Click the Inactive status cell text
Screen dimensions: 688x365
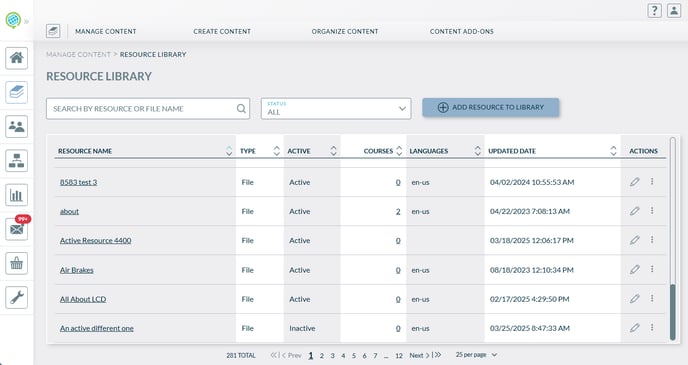point(302,328)
